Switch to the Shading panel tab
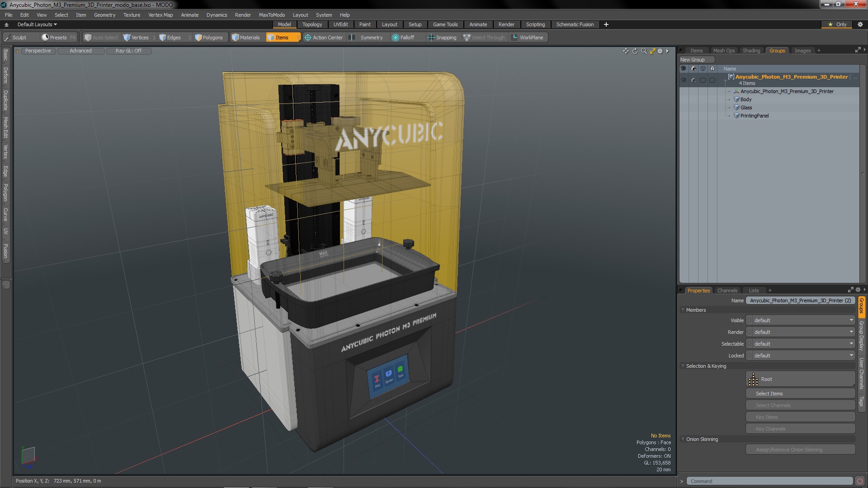868x488 pixels. pyautogui.click(x=750, y=50)
